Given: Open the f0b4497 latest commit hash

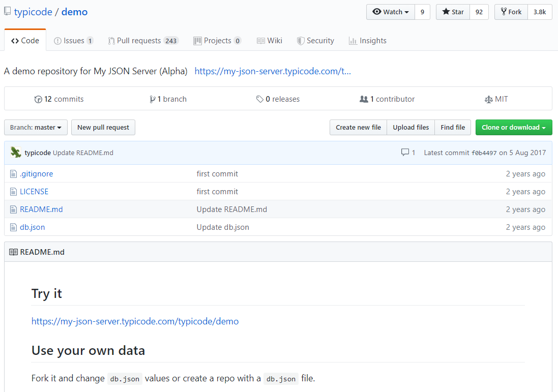Looking at the screenshot, I should click(x=484, y=153).
